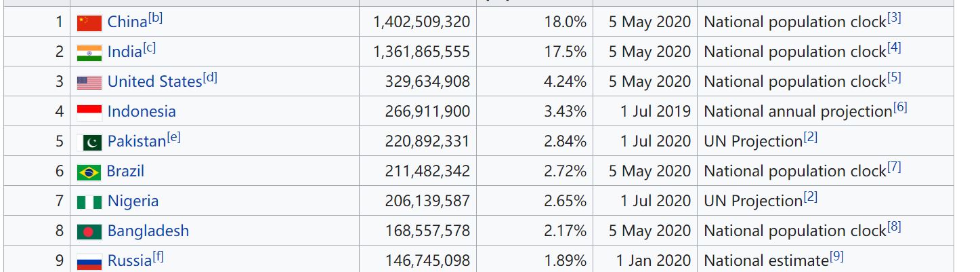Click the Pakistan flag icon
Viewport: 980px width, 272px height.
[x=91, y=142]
